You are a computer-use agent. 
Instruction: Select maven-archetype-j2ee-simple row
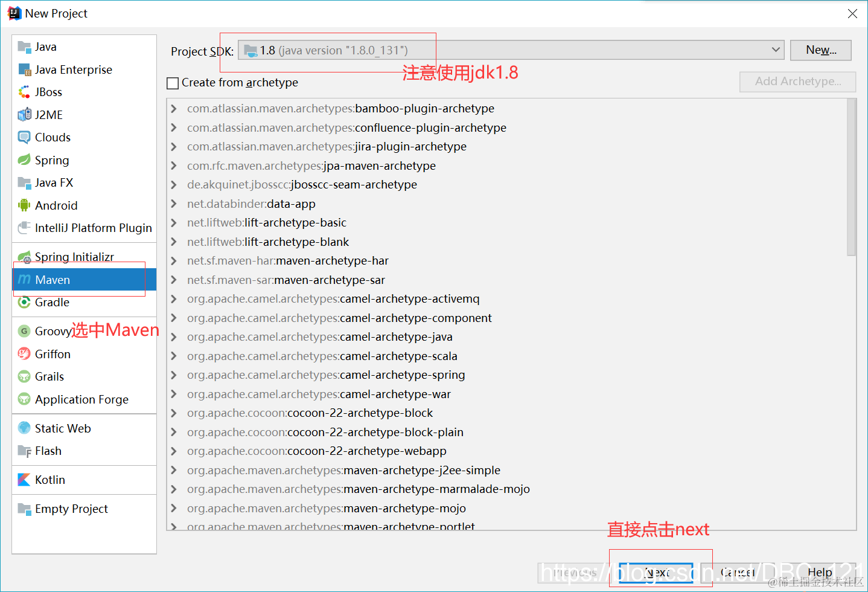[507, 470]
